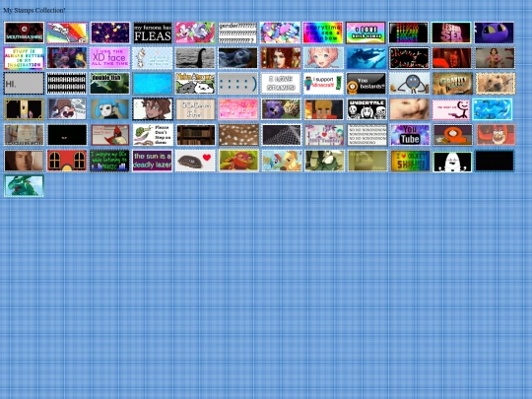Open the black stamp with red eyes
Image resolution: width=532 pixels, height=399 pixels.
tap(67, 135)
